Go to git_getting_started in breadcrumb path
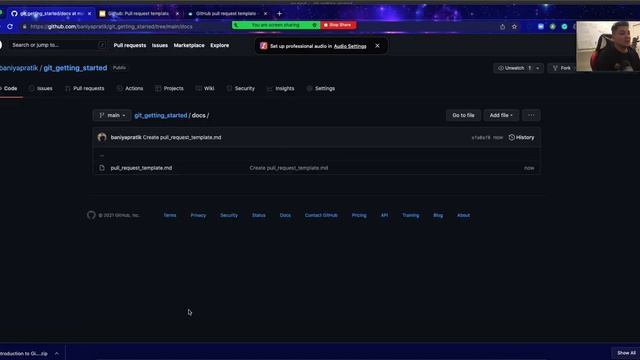The height and width of the screenshot is (360, 640). [160, 116]
